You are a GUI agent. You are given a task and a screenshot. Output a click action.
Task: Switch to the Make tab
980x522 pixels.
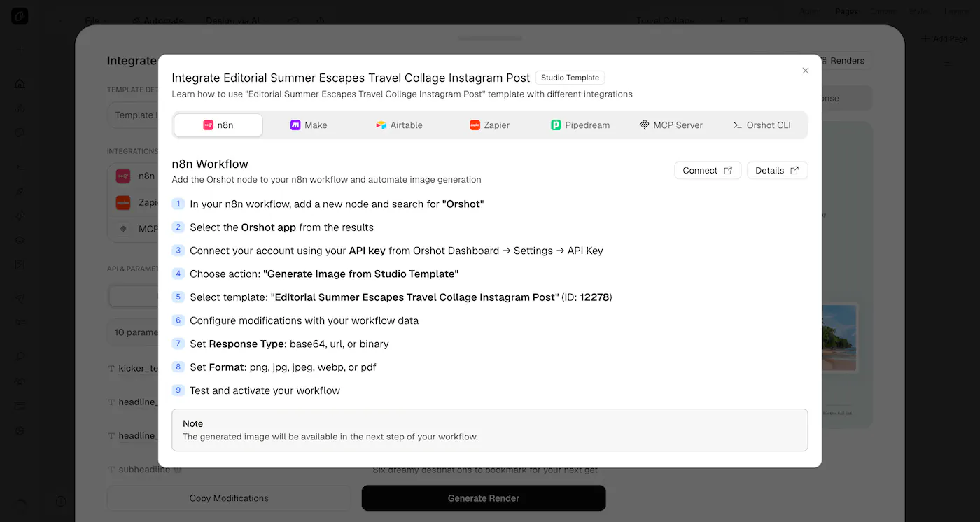(309, 125)
